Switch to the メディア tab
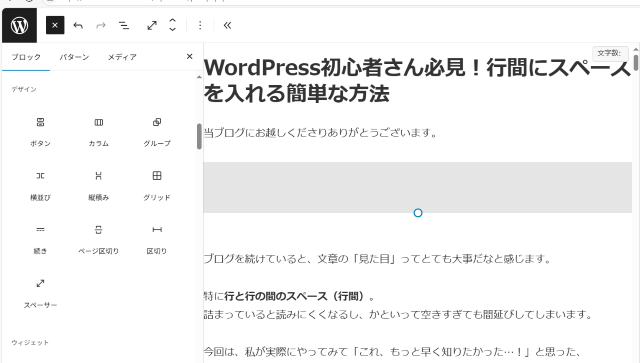Screen dimensions: 640x363 (122, 57)
